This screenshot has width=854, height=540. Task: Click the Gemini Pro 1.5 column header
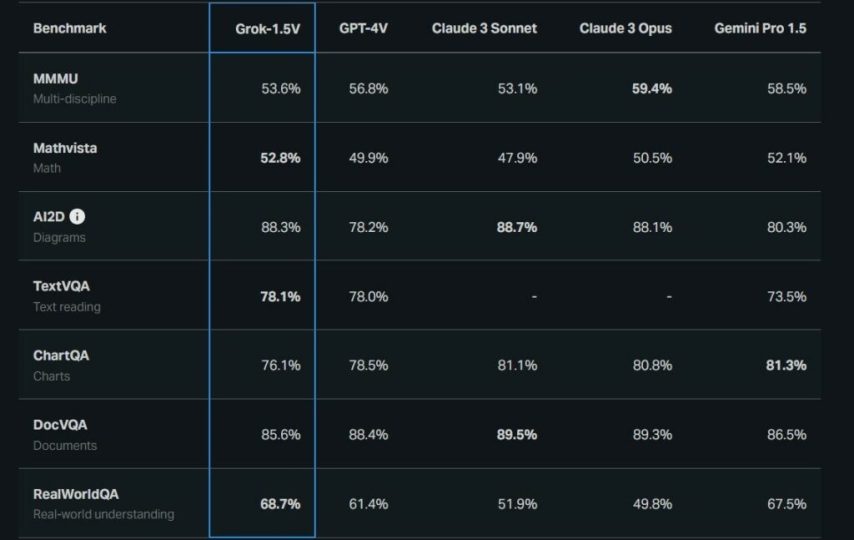tap(760, 28)
